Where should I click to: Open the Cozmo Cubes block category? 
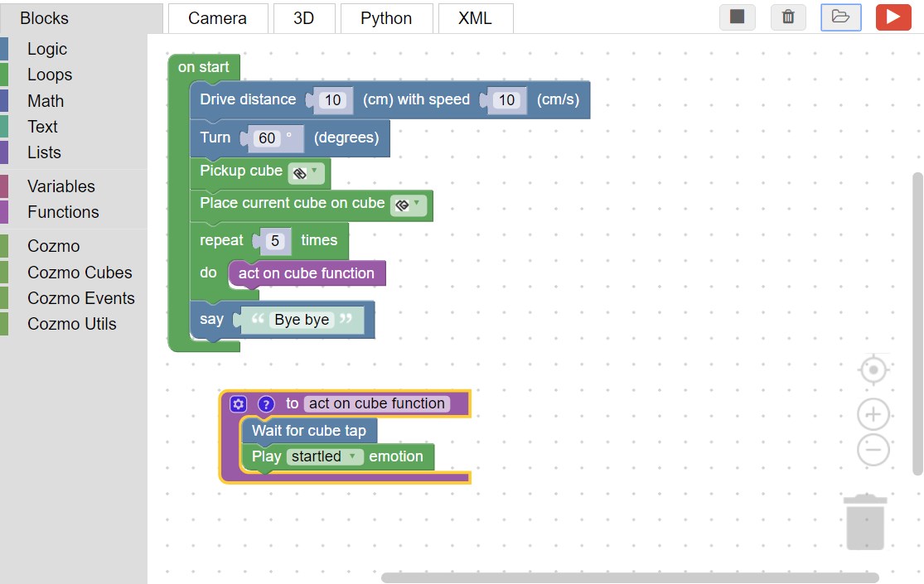point(80,273)
